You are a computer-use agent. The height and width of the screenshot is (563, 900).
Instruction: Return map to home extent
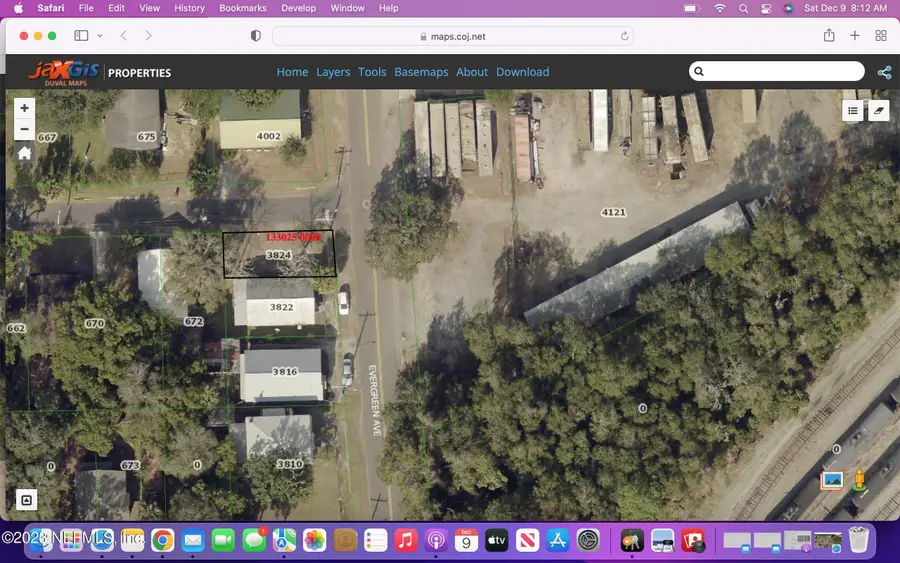coord(24,153)
